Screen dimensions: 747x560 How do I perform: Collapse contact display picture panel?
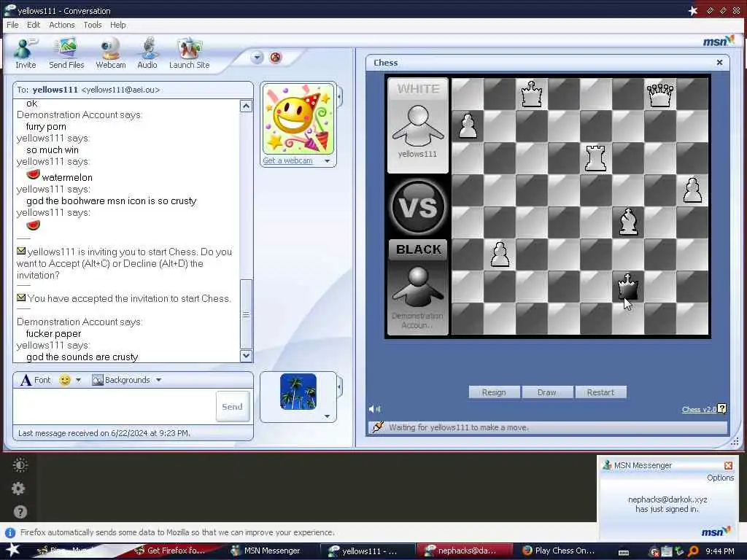[340, 97]
